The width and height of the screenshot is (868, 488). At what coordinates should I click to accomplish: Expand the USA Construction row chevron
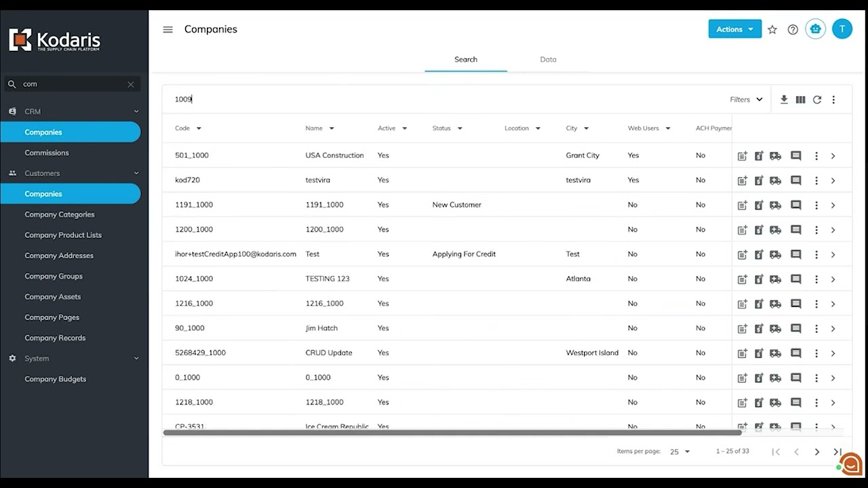833,156
